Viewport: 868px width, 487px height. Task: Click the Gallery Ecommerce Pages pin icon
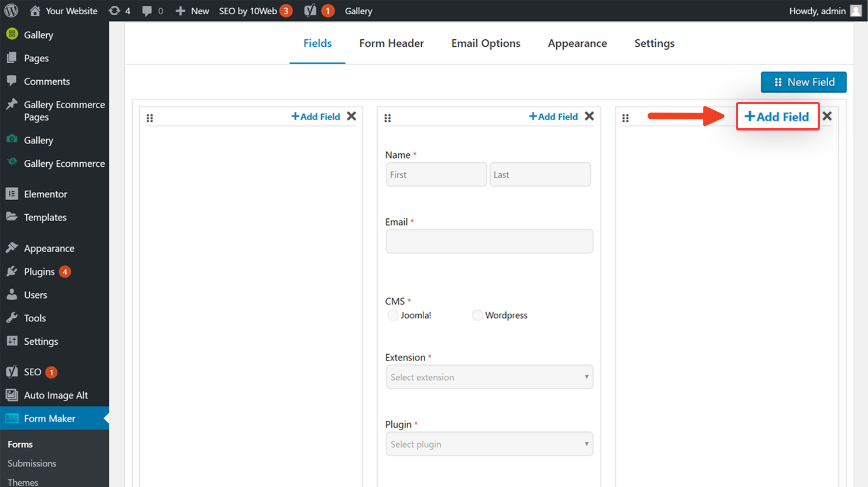pyautogui.click(x=12, y=104)
